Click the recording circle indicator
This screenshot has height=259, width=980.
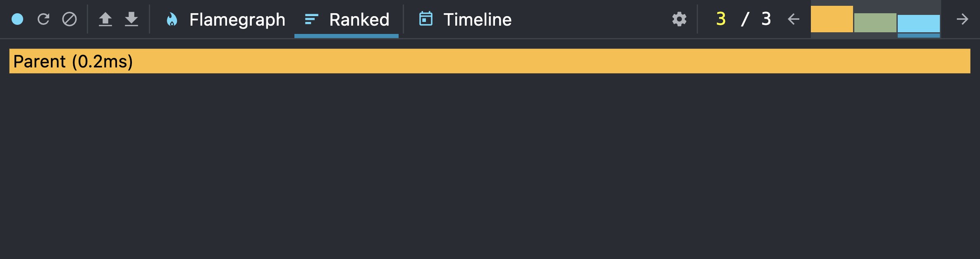(x=17, y=19)
